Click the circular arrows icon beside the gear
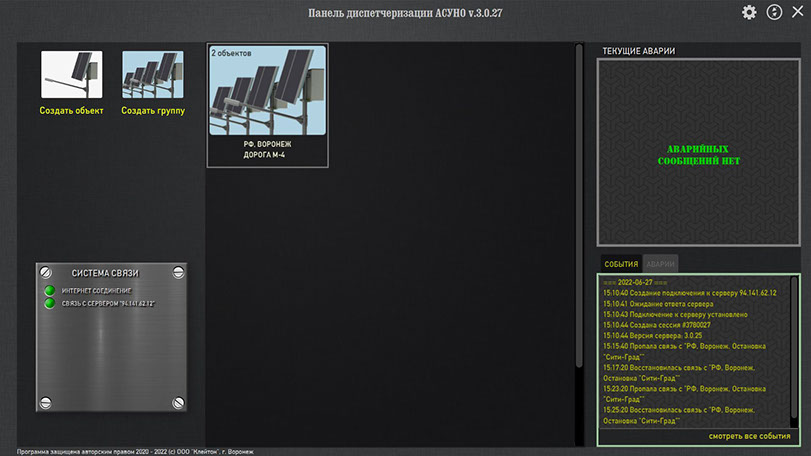Viewport: 811px width, 456px height. tap(774, 12)
